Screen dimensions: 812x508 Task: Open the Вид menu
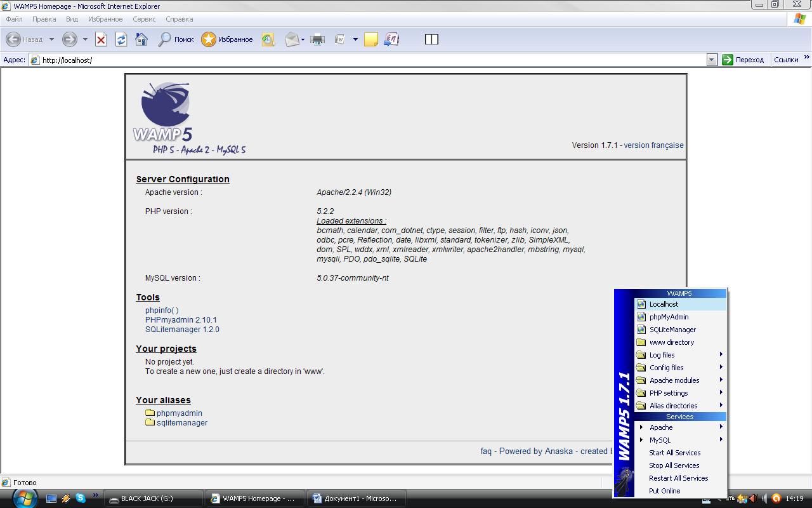72,20
